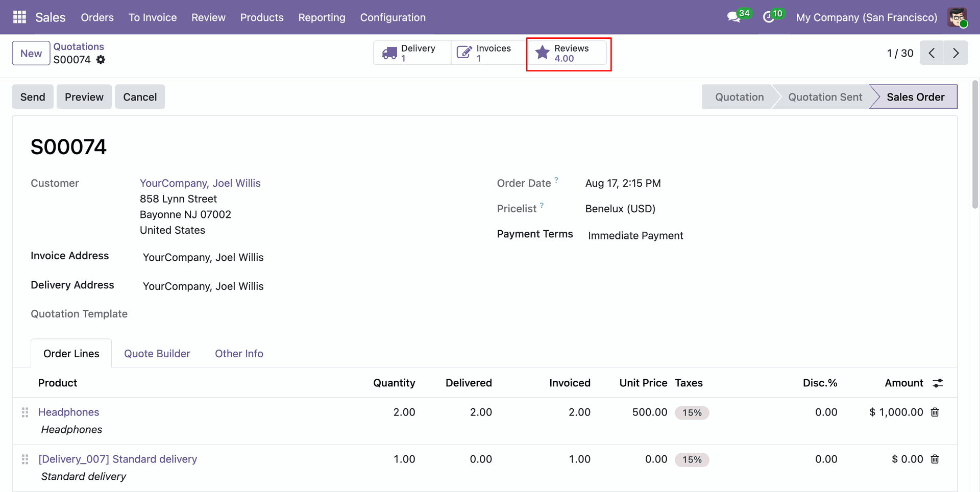Click the Product column header

point(58,383)
